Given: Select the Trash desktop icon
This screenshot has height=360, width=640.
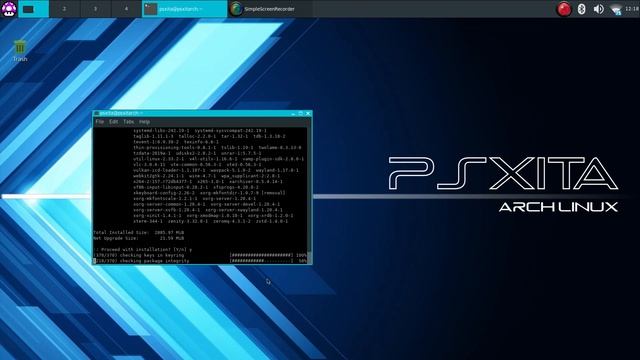Looking at the screenshot, I should 20,51.
